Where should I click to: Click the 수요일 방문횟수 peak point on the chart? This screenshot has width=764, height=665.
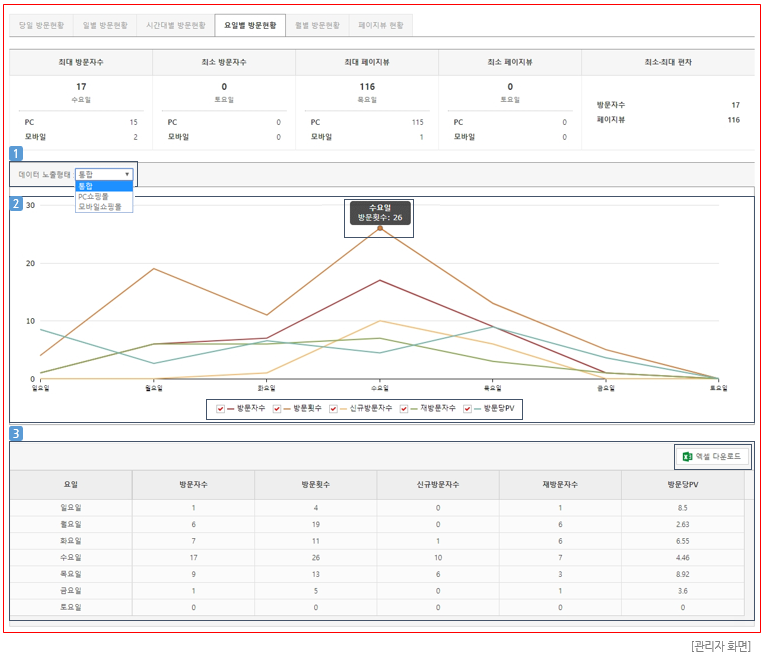[380, 228]
